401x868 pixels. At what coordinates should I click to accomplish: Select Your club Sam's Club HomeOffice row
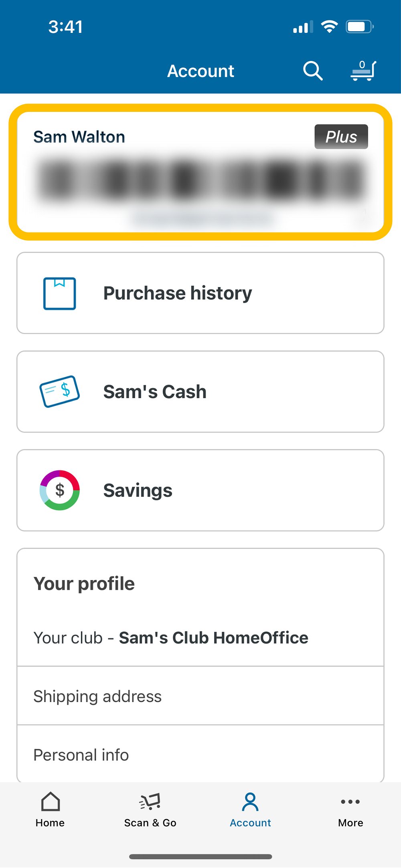(171, 638)
